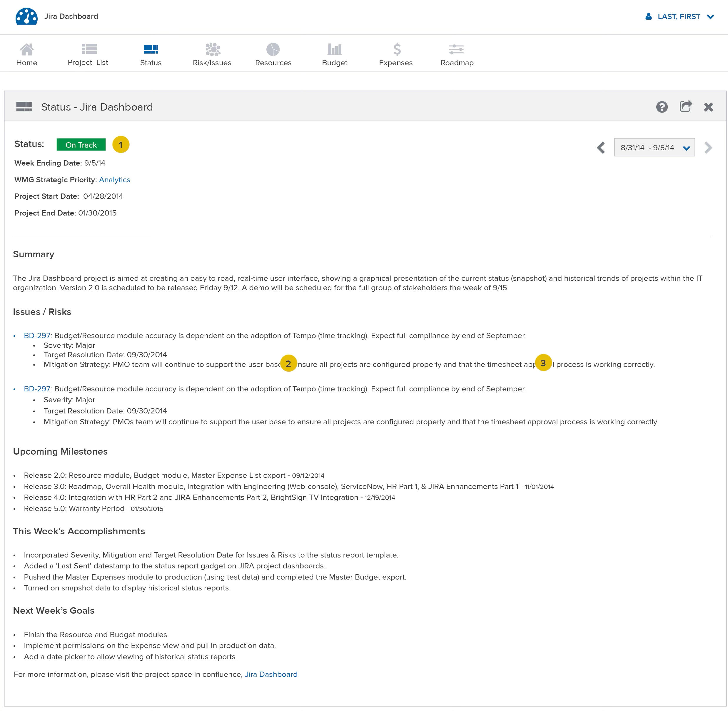Screen dimensions: 728x711
Task: Click the share/export arrow icon
Action: pyautogui.click(x=685, y=107)
